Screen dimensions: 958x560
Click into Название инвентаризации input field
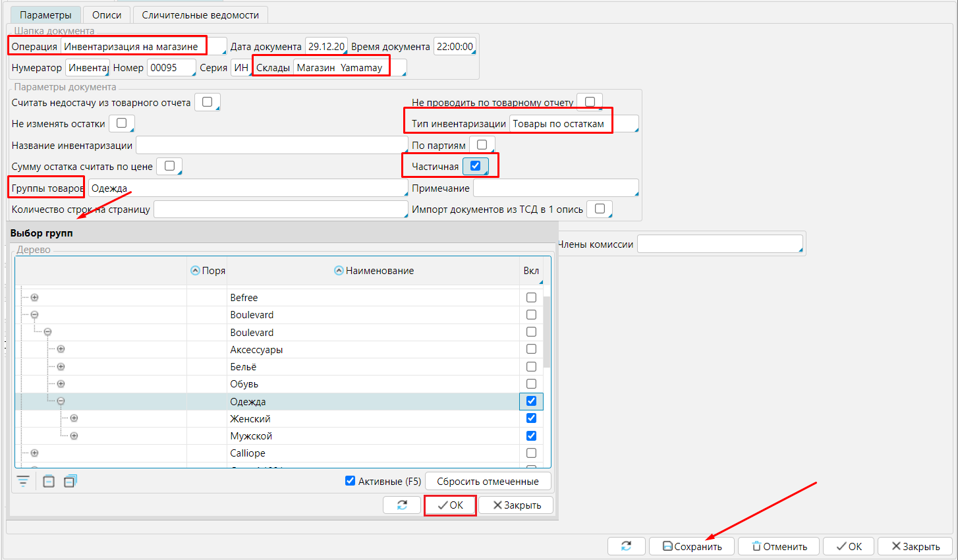point(271,145)
